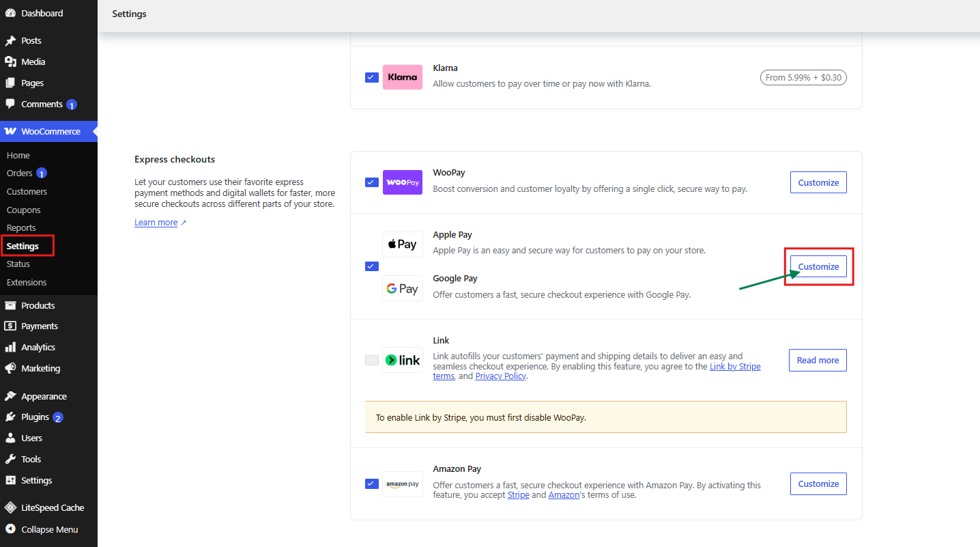Click the 'Express checkouts' section heading
Screen dimensions: 980x547
(175, 160)
